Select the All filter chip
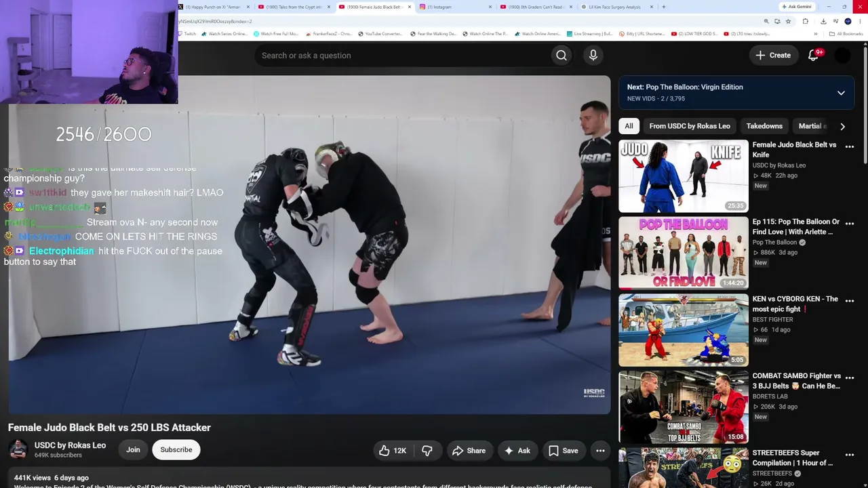The image size is (868, 488). point(629,126)
